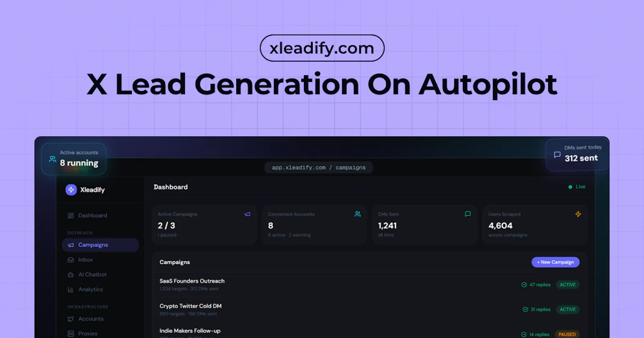Click the Proxies server icon

click(71, 334)
